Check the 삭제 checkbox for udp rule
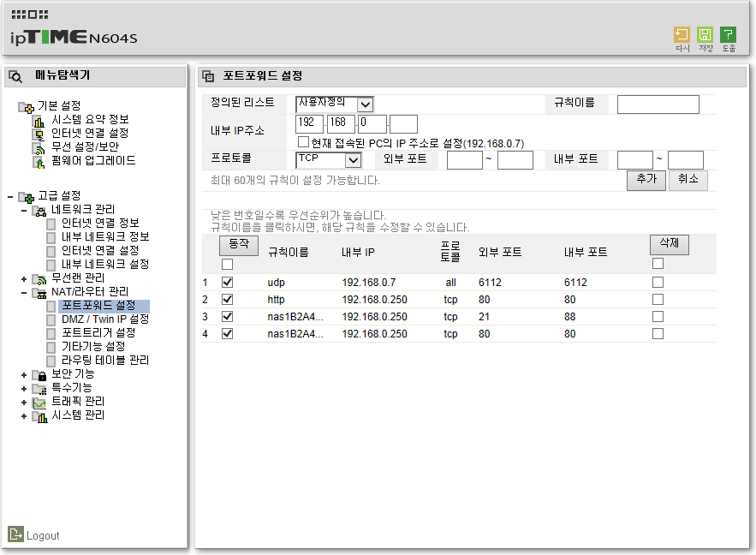 coord(658,282)
